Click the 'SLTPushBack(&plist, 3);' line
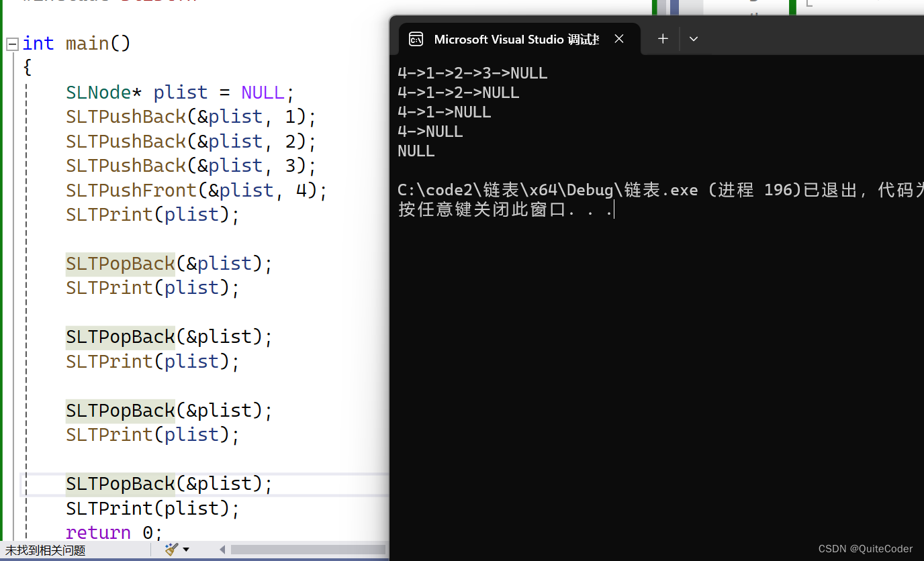This screenshot has height=561, width=924. coord(191,166)
